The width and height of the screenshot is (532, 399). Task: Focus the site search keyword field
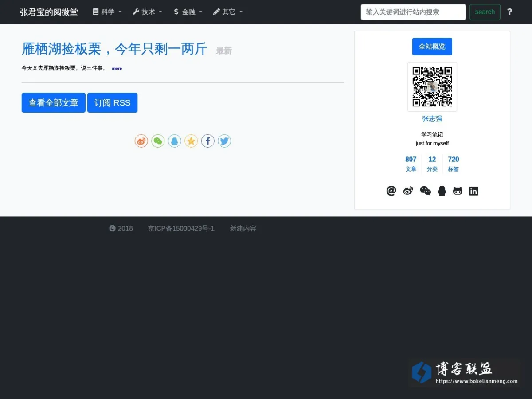click(x=413, y=12)
